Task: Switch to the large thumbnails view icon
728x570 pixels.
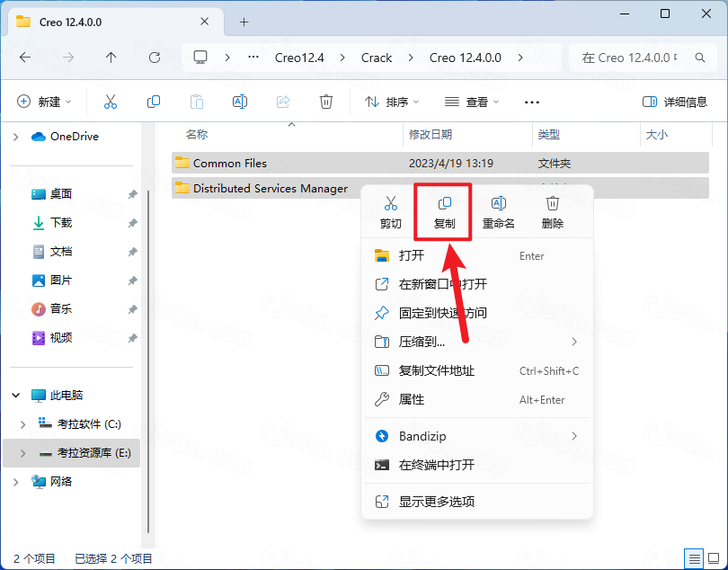Action: tap(714, 558)
